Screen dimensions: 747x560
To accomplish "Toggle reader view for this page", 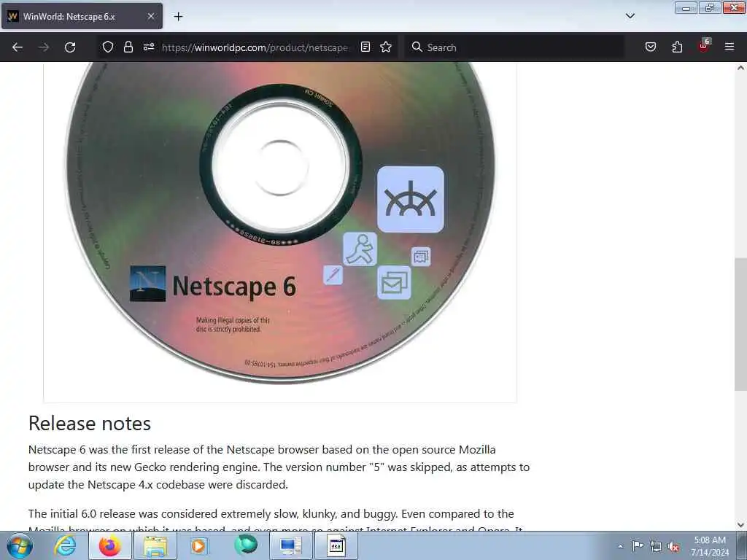I will click(x=365, y=47).
